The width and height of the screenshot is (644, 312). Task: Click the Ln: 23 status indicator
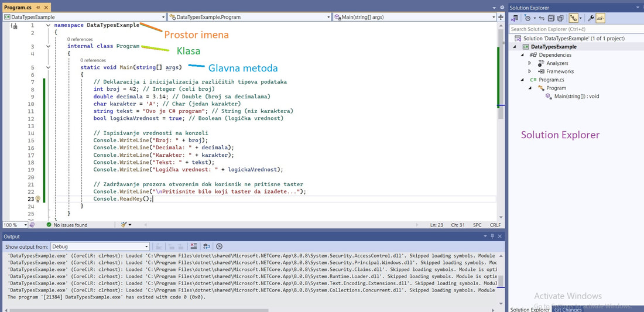[x=437, y=225]
